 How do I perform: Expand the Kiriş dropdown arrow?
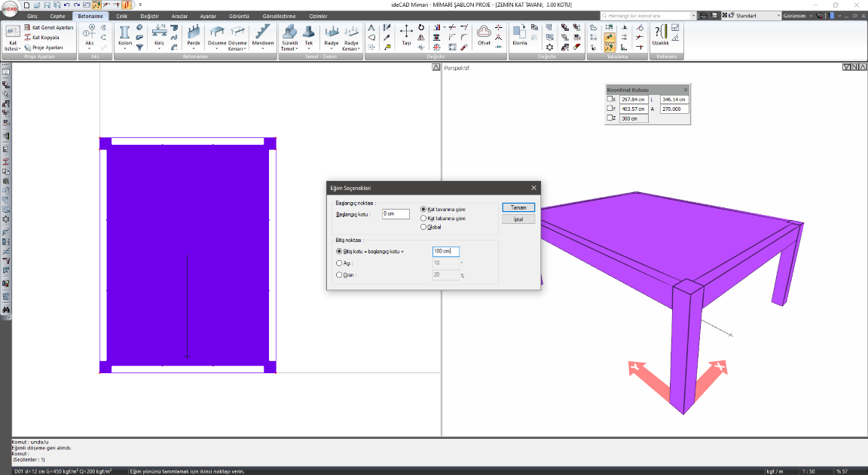[x=159, y=49]
